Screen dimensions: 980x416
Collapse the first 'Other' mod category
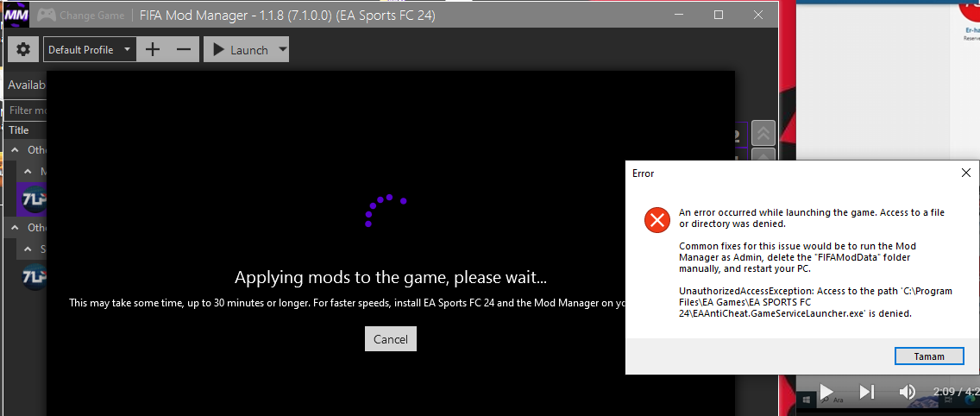pyautogui.click(x=15, y=150)
